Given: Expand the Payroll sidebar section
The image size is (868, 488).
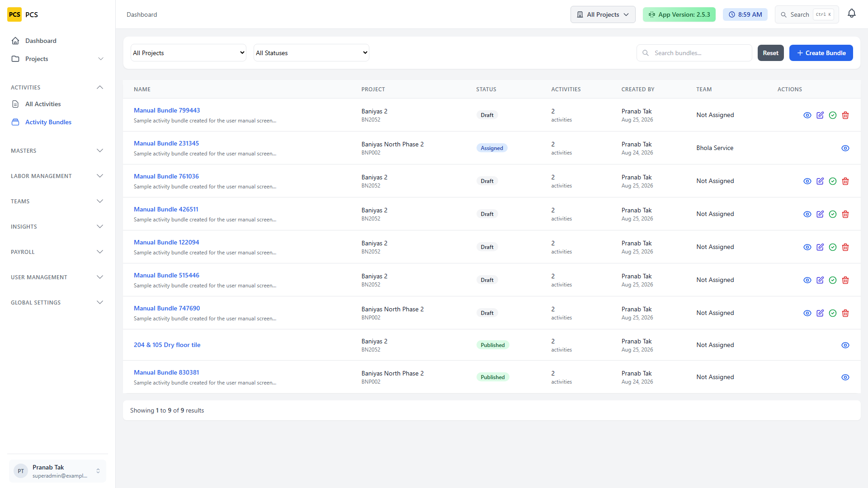Looking at the screenshot, I should [x=57, y=252].
